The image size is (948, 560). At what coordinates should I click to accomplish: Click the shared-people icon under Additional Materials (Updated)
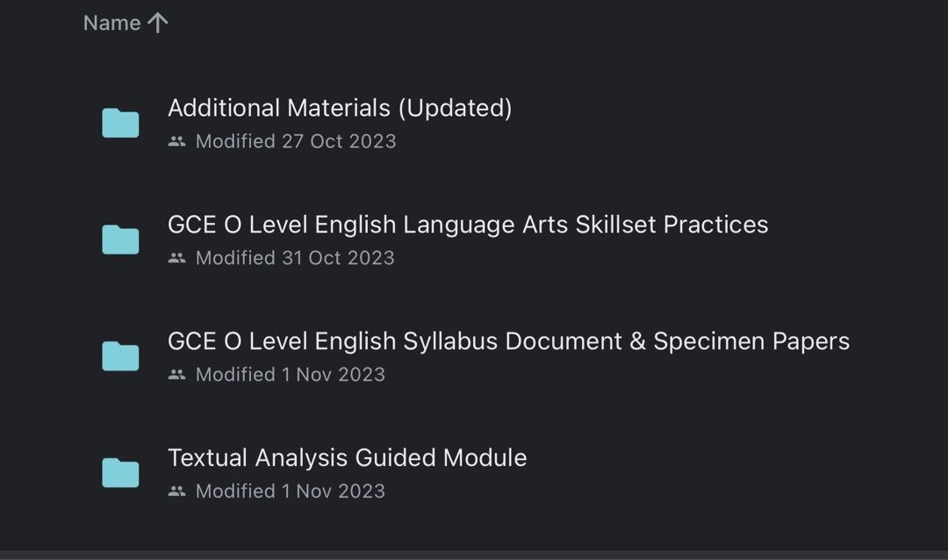pos(176,140)
